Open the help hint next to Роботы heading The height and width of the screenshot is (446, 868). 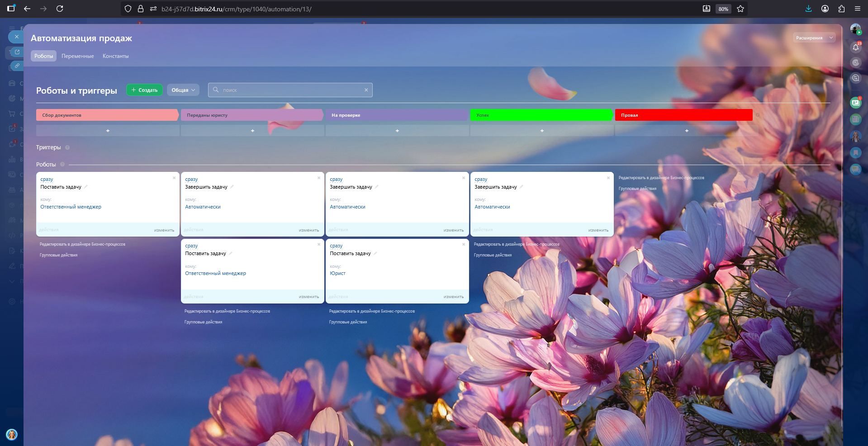click(62, 165)
